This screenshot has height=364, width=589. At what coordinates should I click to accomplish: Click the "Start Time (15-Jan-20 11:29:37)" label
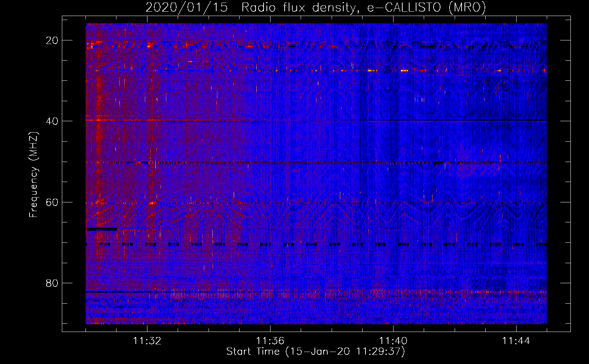click(x=316, y=352)
